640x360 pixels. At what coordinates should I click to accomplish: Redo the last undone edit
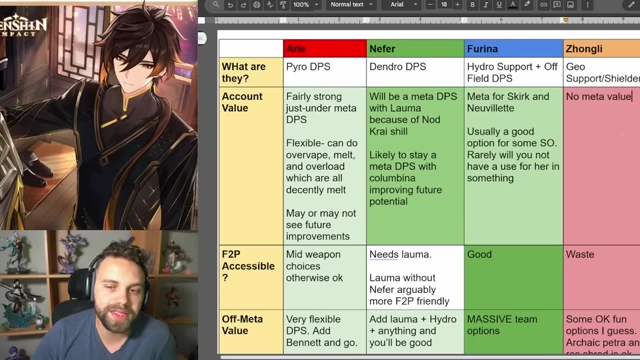pyautogui.click(x=243, y=5)
